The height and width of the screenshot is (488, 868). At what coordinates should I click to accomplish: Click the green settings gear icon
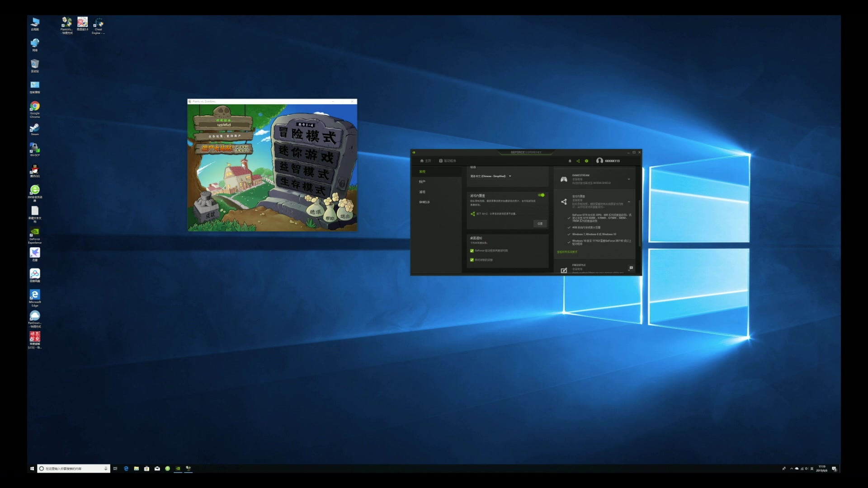click(586, 161)
